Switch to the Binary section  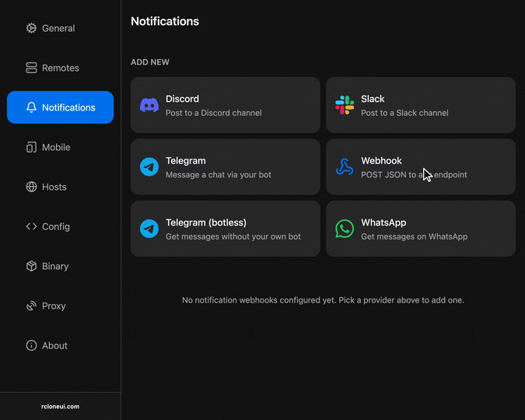point(60,266)
